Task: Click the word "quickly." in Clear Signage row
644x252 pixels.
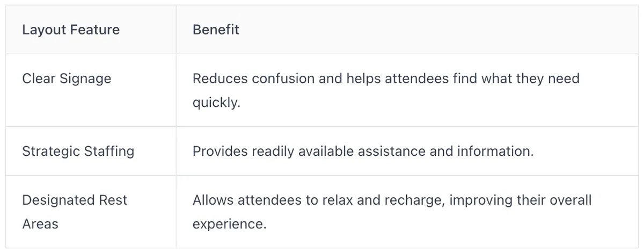Action: (216, 103)
